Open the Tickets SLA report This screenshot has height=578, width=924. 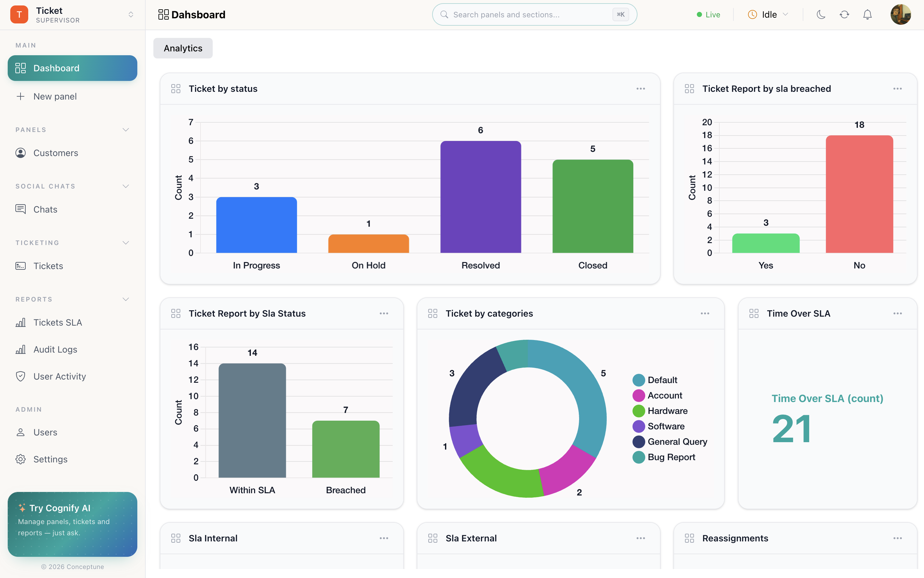(73, 323)
